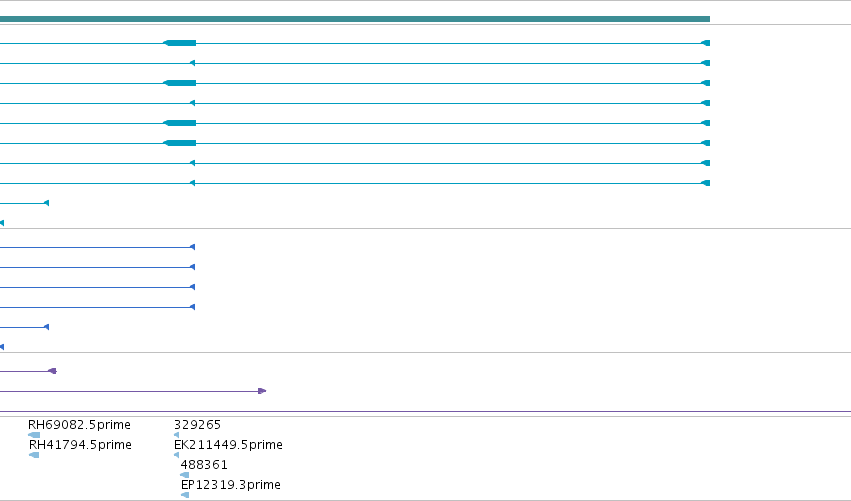The height and width of the screenshot is (501, 851).
Task: Select the 488361 feature label
Action: pyautogui.click(x=204, y=465)
